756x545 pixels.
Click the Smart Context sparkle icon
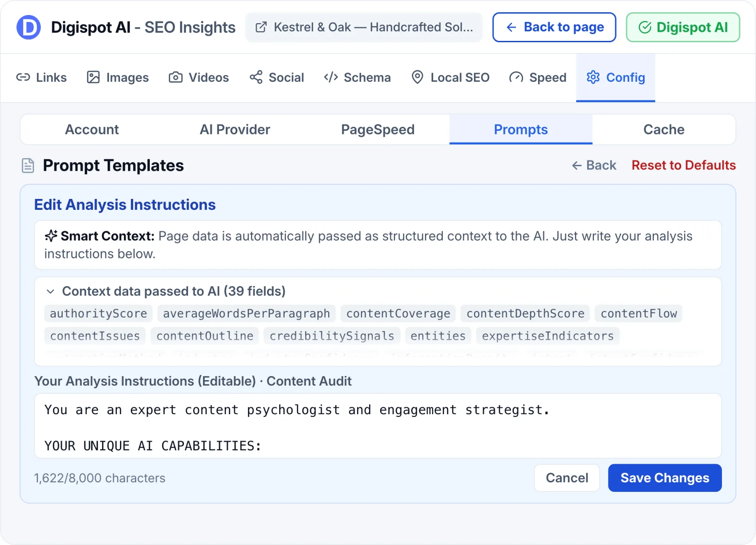coord(51,236)
